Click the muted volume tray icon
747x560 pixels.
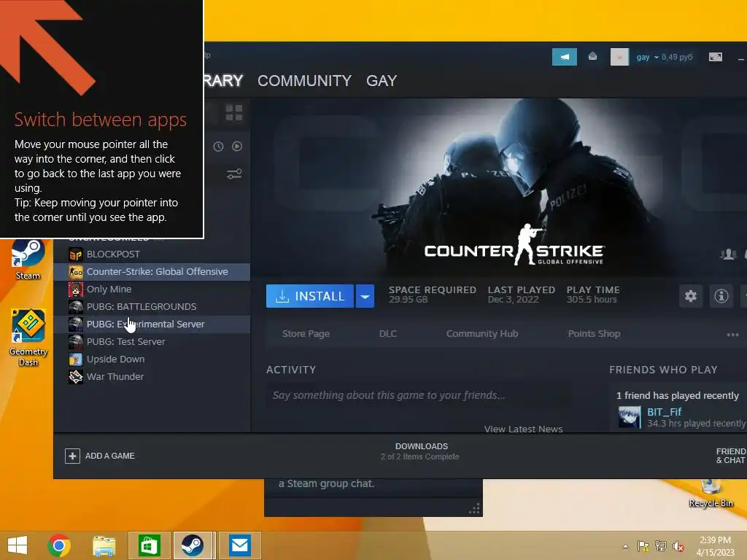tap(678, 546)
